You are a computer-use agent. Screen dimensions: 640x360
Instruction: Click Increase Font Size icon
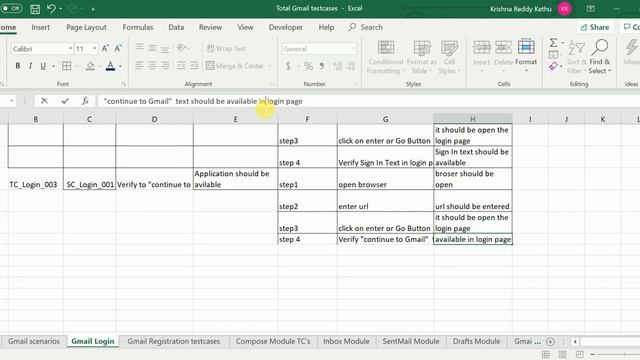(x=105, y=49)
